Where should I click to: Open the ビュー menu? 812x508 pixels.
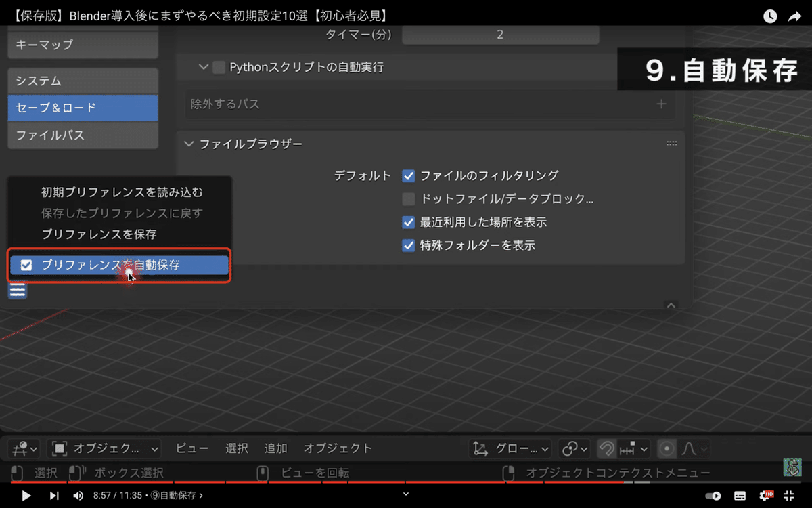(x=191, y=448)
